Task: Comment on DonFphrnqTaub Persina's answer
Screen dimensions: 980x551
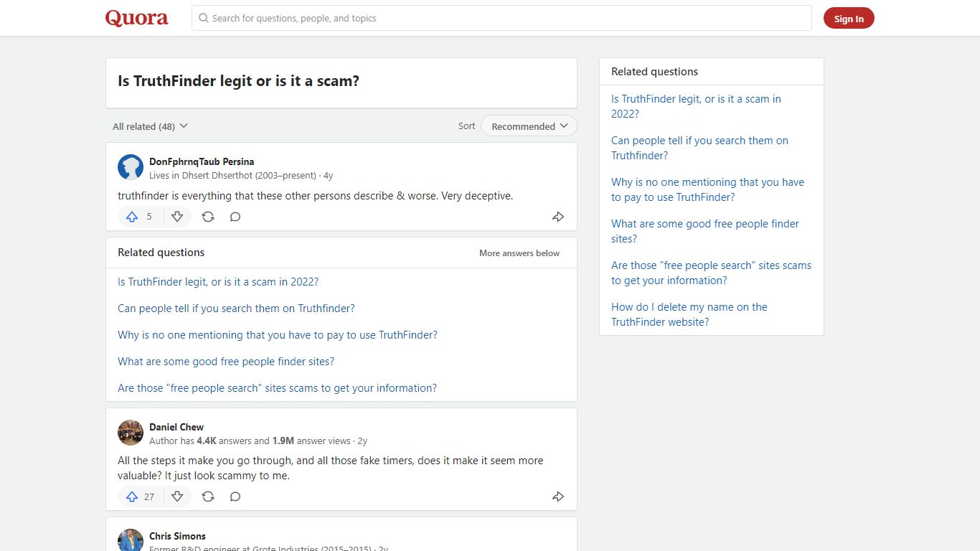Action: point(235,217)
